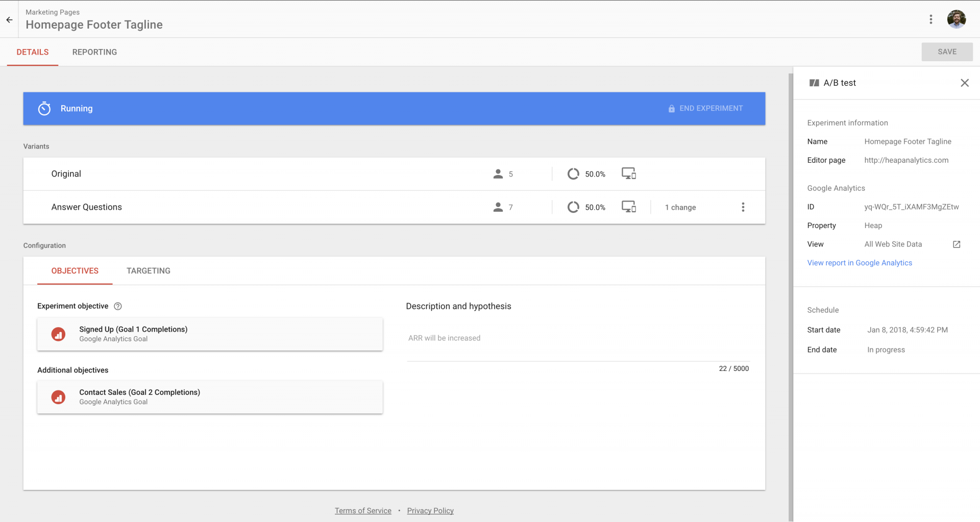This screenshot has width=980, height=522.
Task: Select the Objectives configuration tab
Action: (x=75, y=271)
